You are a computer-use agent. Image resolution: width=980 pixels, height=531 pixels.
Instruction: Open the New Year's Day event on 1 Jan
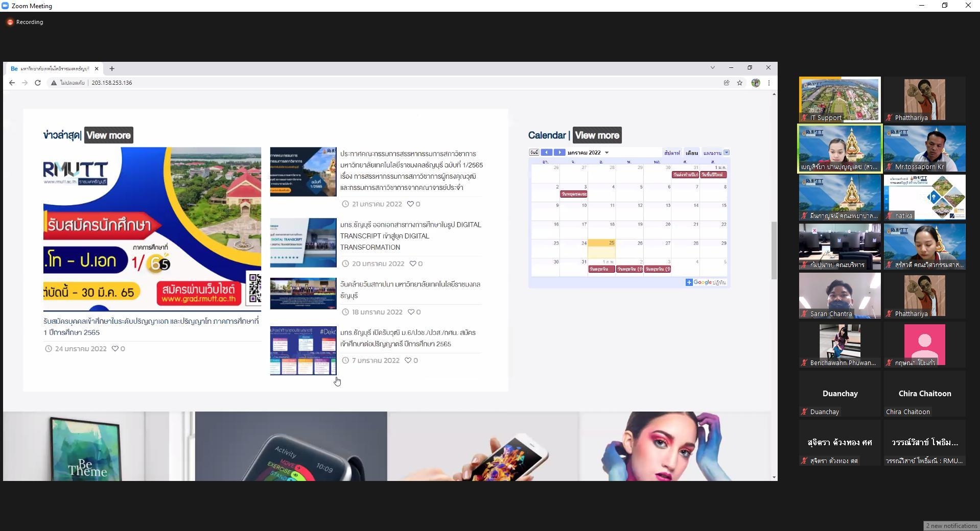coord(713,175)
